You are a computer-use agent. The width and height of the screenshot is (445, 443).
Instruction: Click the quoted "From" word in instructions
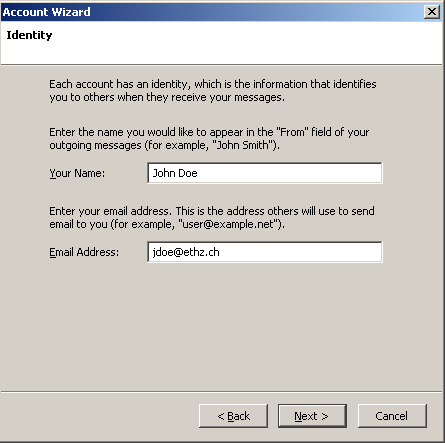click(x=290, y=132)
